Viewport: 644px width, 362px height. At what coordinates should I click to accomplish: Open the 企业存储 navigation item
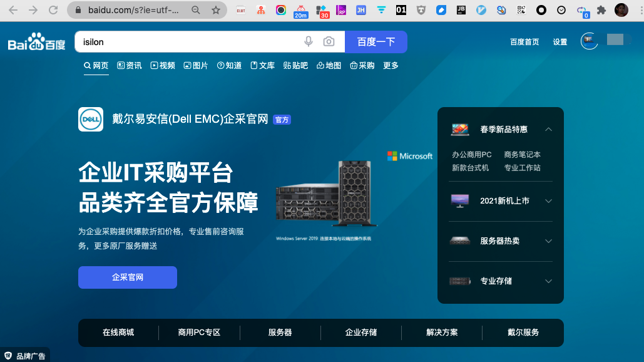coord(360,333)
